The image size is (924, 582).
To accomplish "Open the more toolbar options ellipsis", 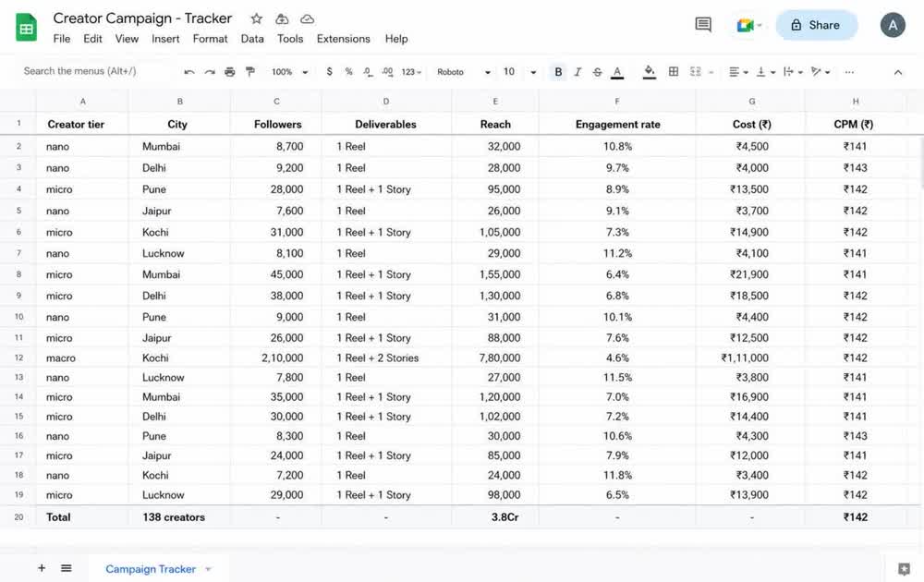I will tap(849, 72).
